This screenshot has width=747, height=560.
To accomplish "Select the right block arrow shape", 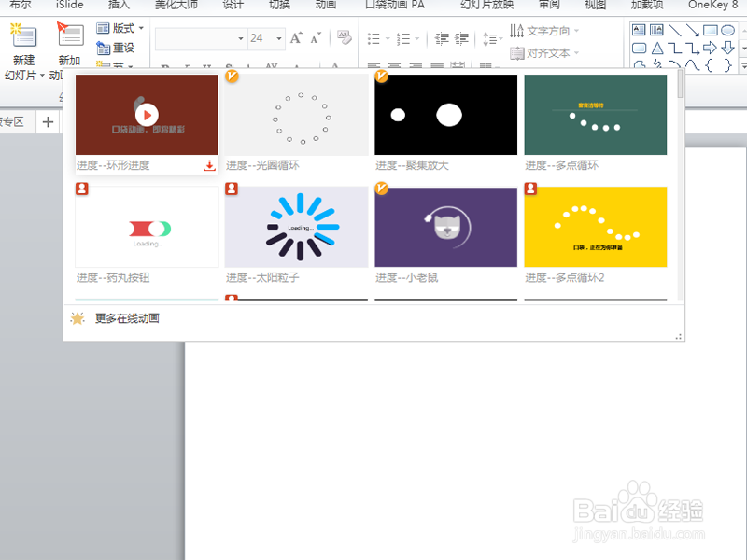I will (711, 49).
